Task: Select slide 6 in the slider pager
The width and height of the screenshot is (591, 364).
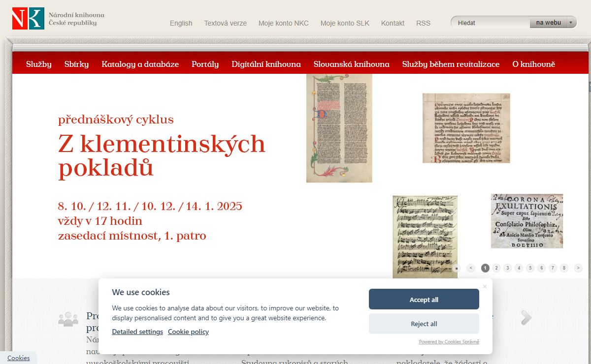Action: pyautogui.click(x=542, y=268)
